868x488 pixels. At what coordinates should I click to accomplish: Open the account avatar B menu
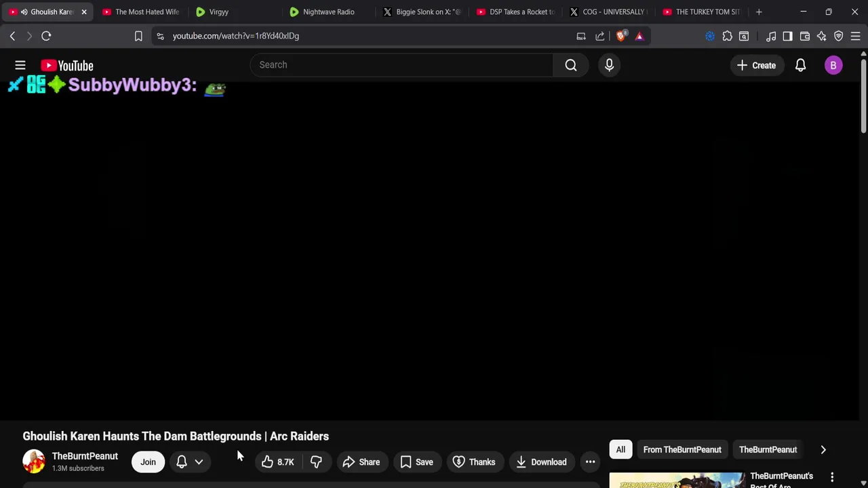(833, 65)
